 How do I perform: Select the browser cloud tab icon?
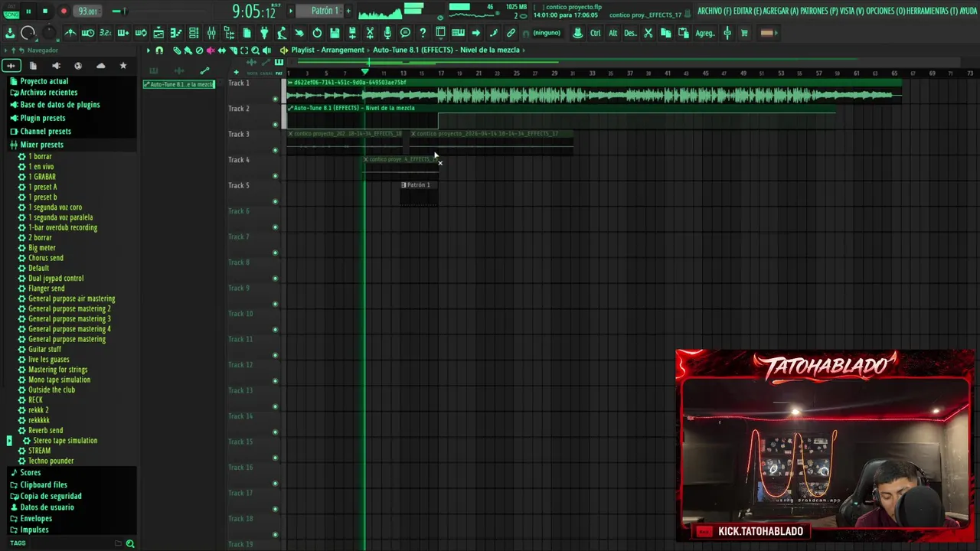click(x=100, y=66)
